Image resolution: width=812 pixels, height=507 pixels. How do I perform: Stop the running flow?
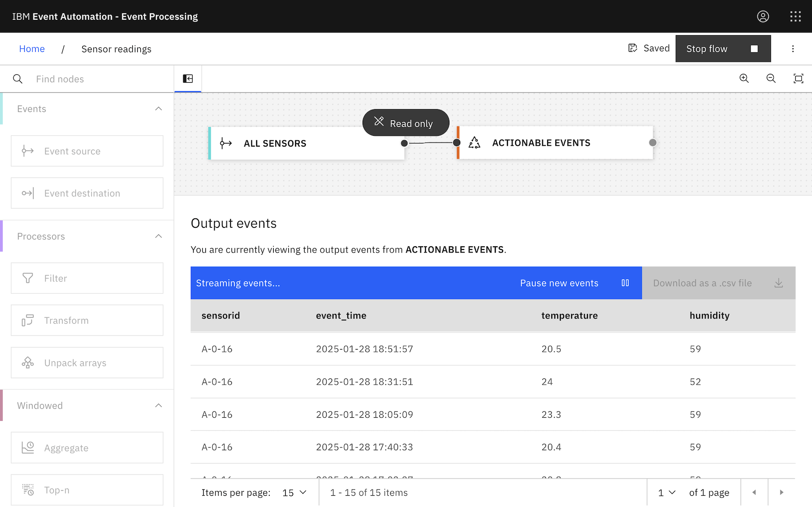click(723, 49)
